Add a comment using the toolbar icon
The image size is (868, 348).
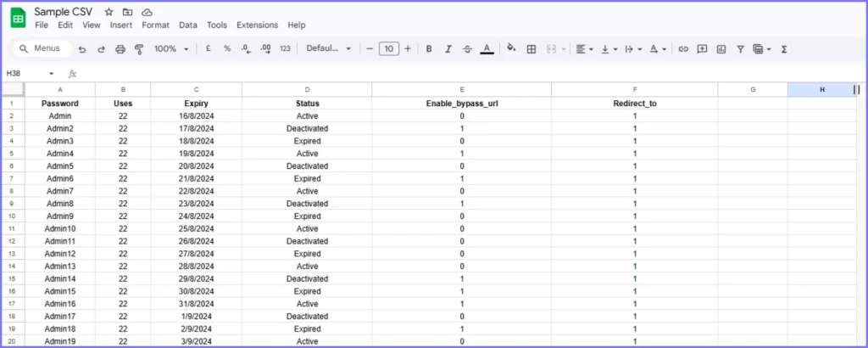702,49
